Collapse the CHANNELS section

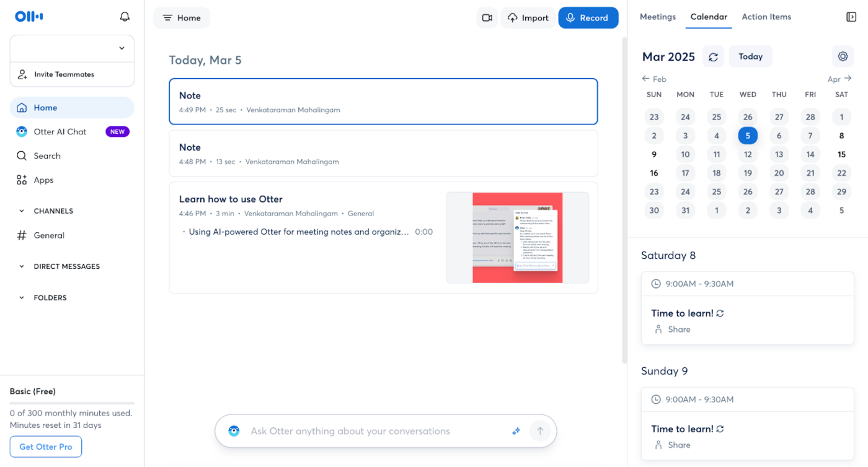click(22, 211)
